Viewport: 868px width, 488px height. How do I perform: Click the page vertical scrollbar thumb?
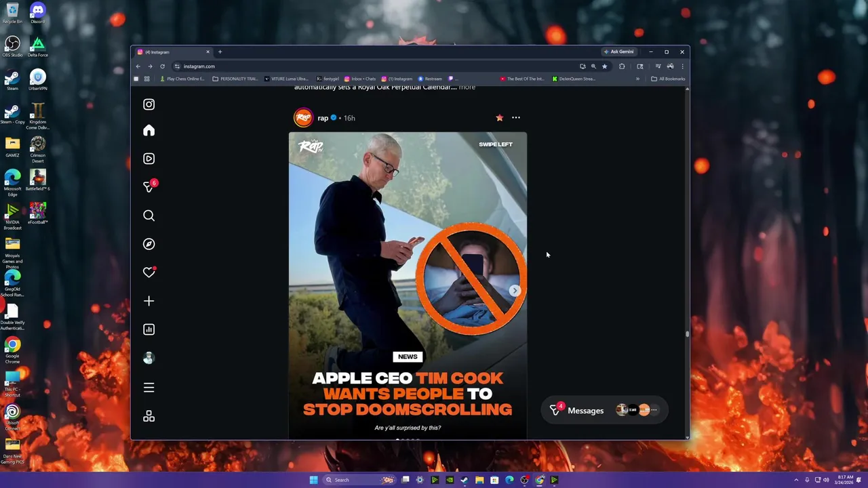pos(687,333)
